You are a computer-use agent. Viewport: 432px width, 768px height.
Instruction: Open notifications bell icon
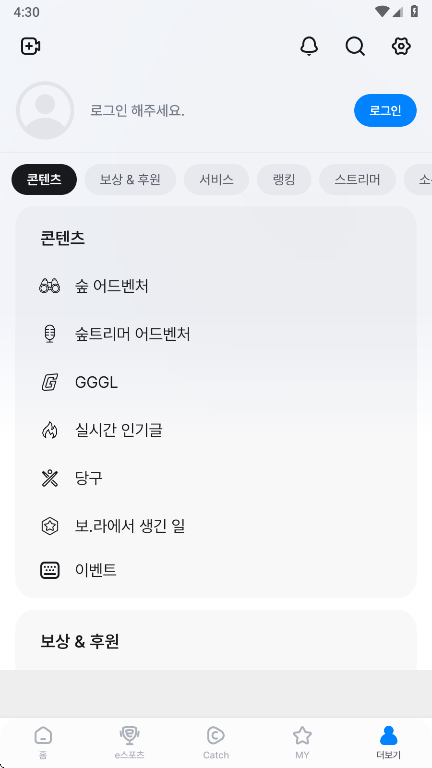click(x=309, y=47)
